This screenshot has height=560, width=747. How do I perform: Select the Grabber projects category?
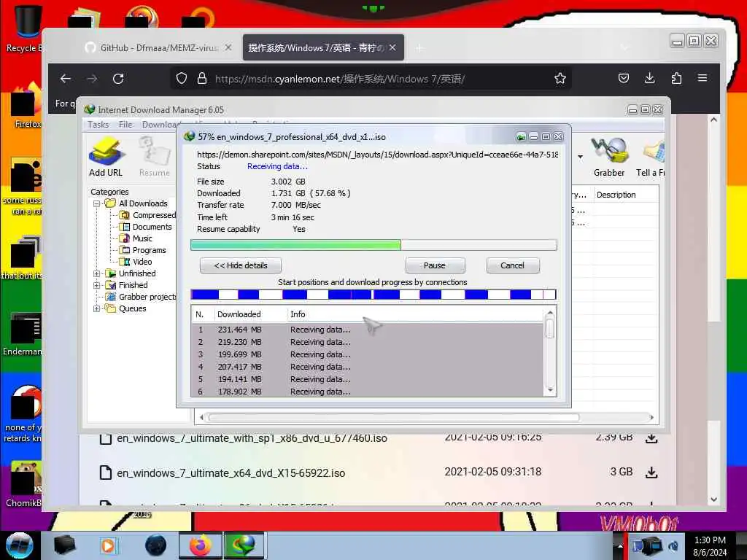click(147, 297)
